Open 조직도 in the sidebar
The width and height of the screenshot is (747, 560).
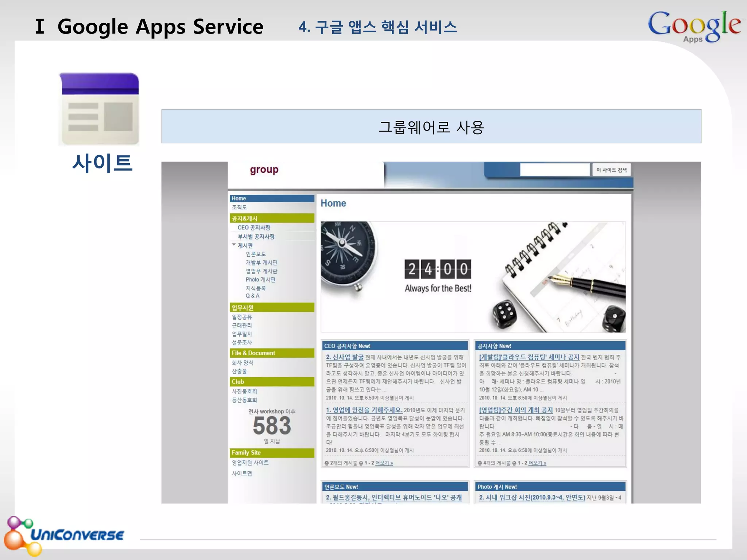click(239, 207)
